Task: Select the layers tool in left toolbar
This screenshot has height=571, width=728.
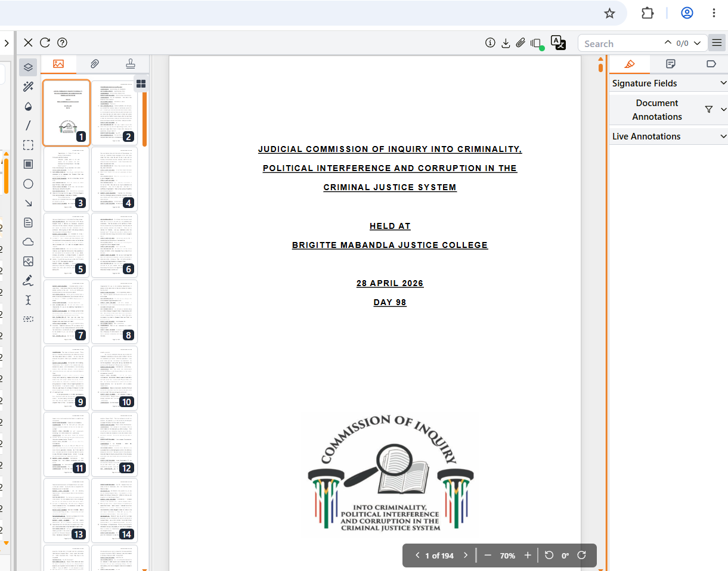Action: pyautogui.click(x=28, y=67)
